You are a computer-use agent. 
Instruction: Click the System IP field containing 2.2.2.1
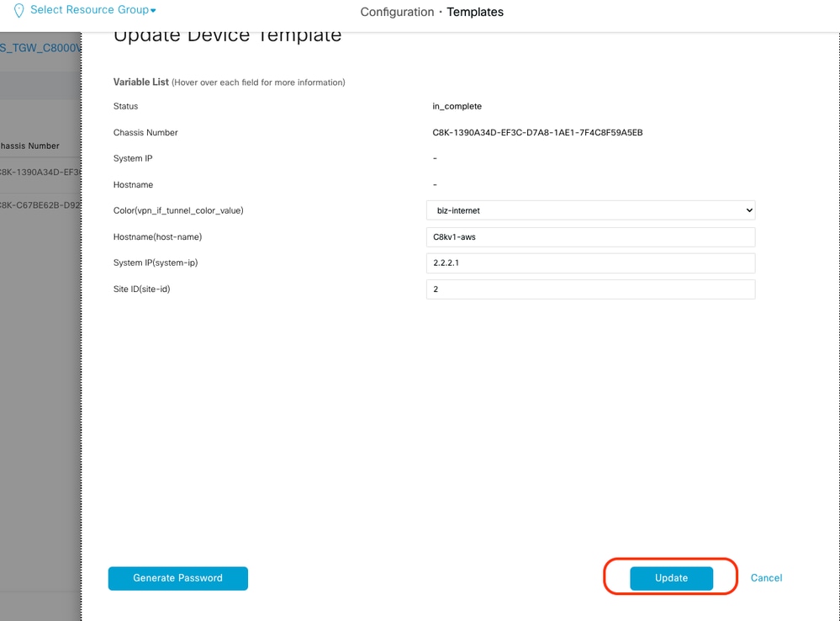(x=591, y=263)
